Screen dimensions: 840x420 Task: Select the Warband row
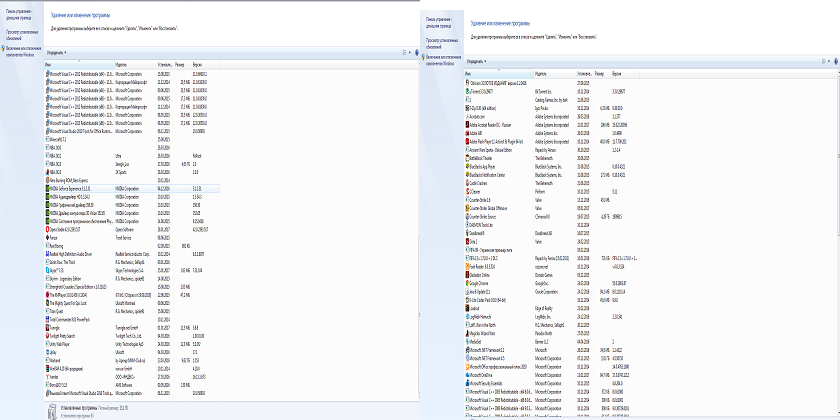coord(132,361)
